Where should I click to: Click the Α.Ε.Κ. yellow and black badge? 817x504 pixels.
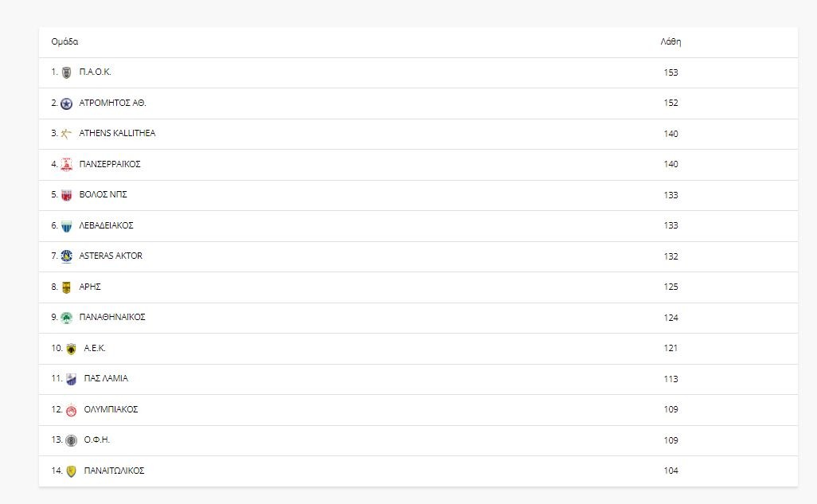pos(71,349)
